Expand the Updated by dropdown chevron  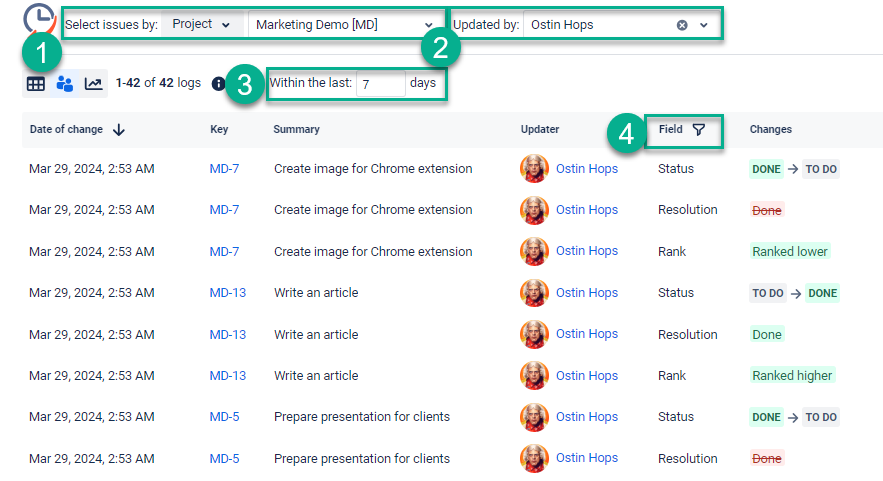(704, 25)
